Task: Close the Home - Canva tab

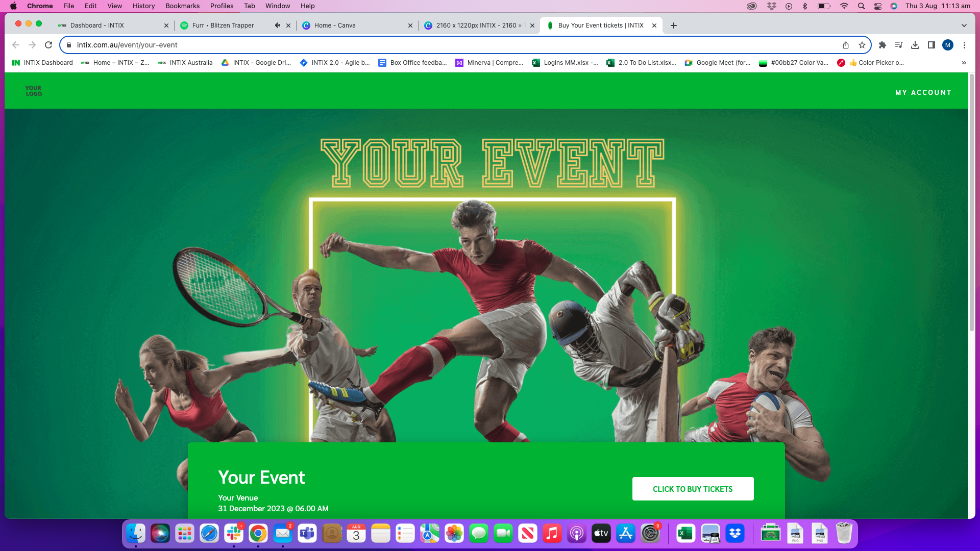Action: (410, 26)
